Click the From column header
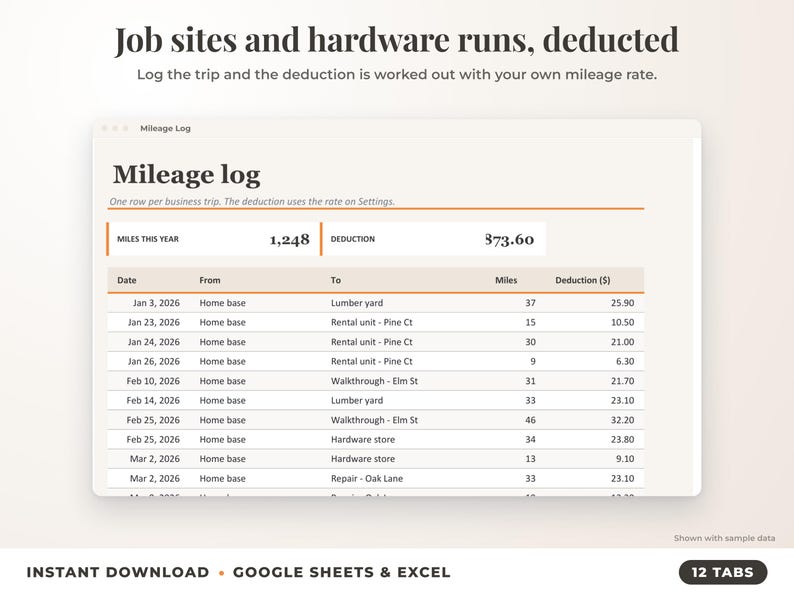This screenshot has height=596, width=794. pos(210,280)
